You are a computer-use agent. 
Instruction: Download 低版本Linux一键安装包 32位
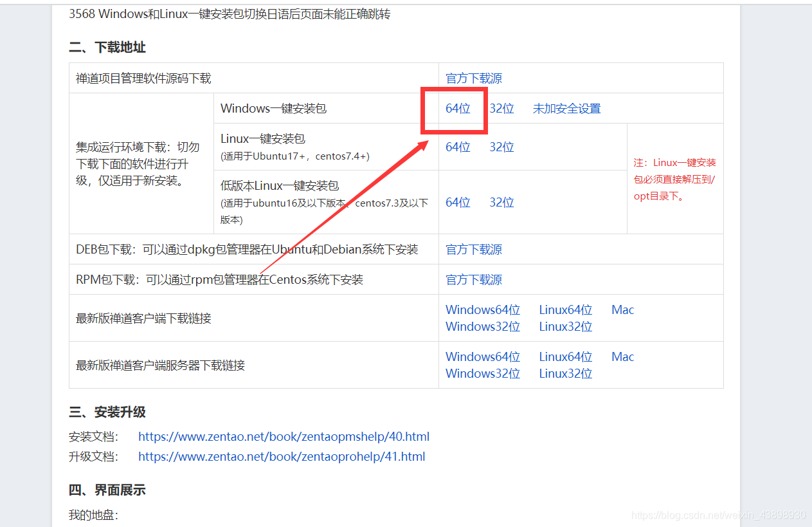(x=501, y=203)
